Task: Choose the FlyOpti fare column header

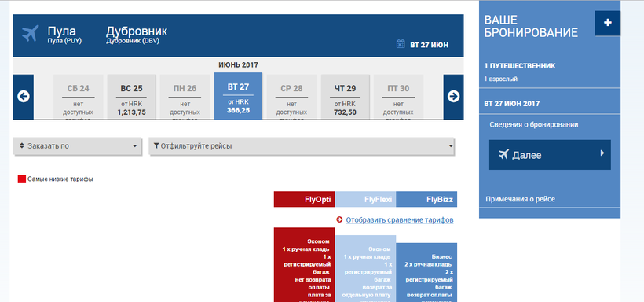Action: tap(305, 200)
